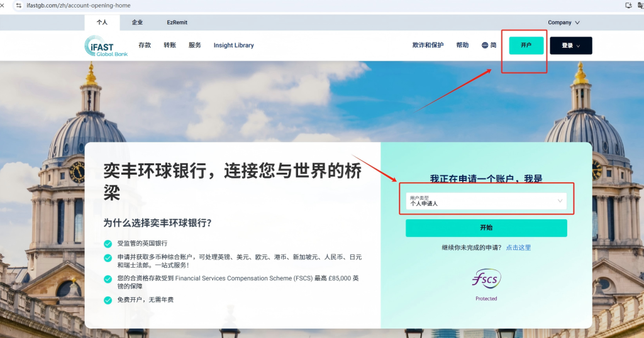This screenshot has height=338, width=644.
Task: Click the 开始 start button
Action: click(486, 227)
